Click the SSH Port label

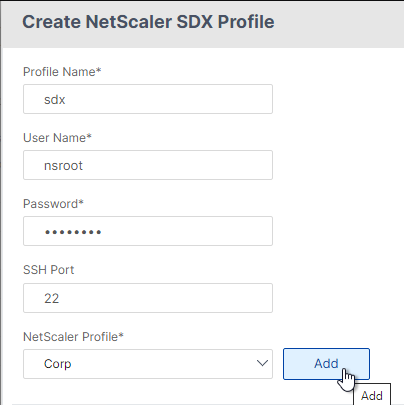click(x=48, y=270)
